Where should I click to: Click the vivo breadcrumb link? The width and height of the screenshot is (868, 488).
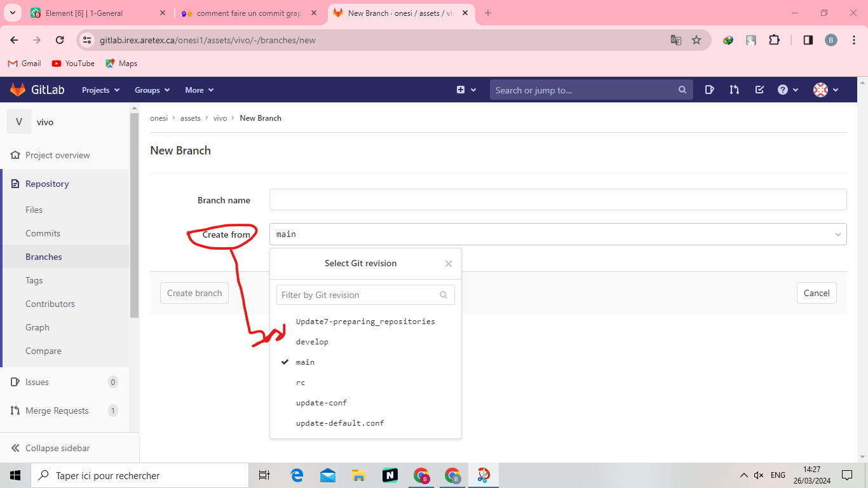(x=220, y=118)
